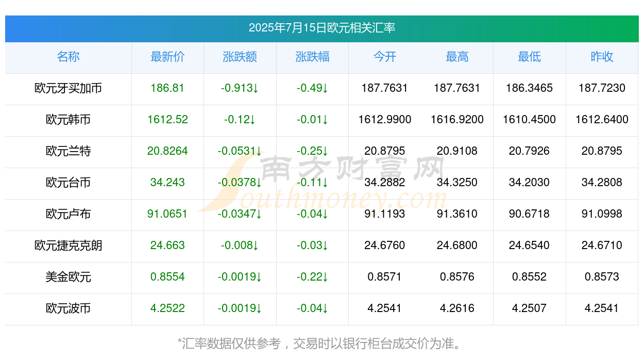
Task: Click the 欧元牙买加币 row name
Action: click(68, 88)
